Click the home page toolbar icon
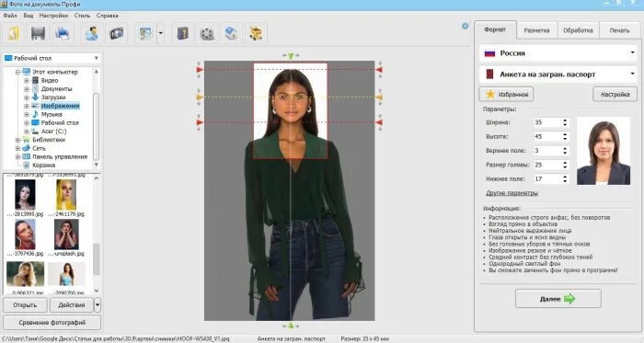 click(x=231, y=33)
